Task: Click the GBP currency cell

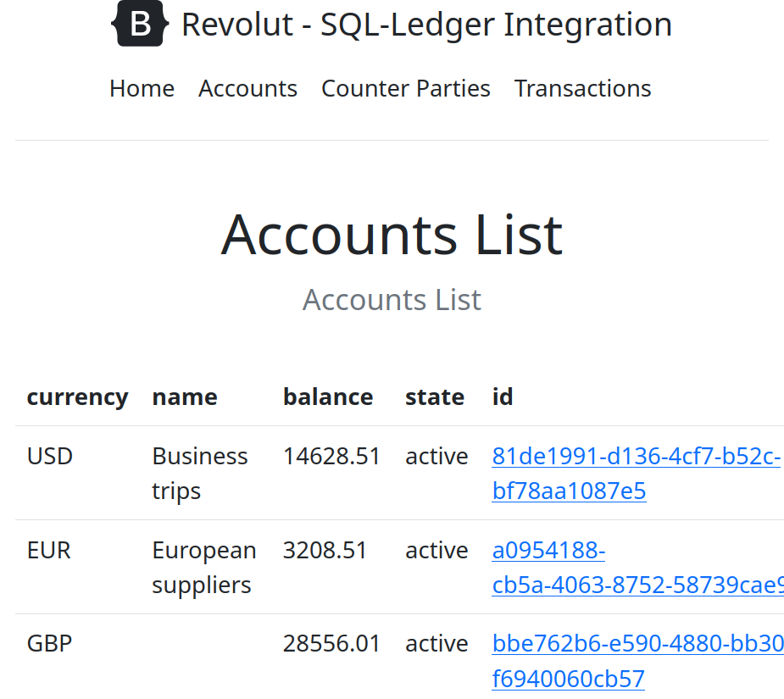Action: 49,643
